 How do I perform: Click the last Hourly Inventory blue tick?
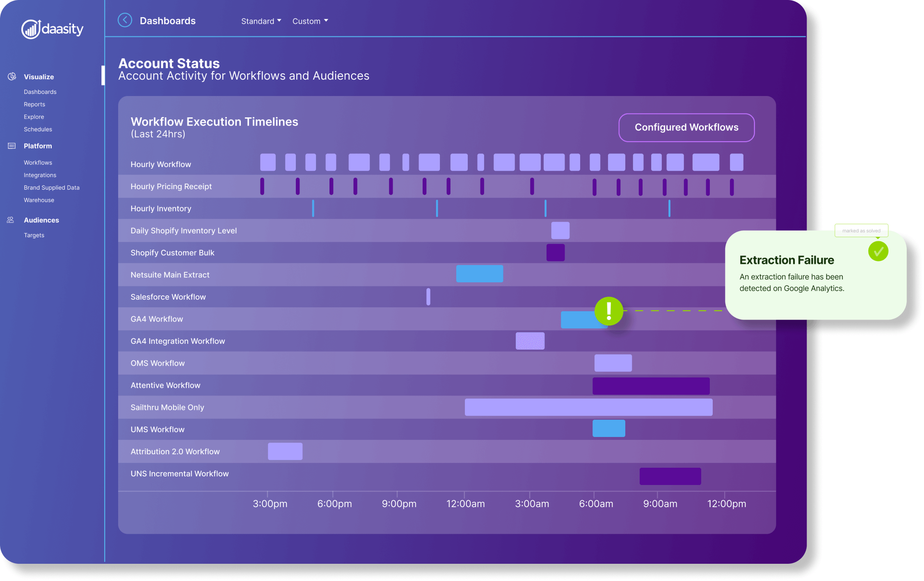click(x=669, y=208)
